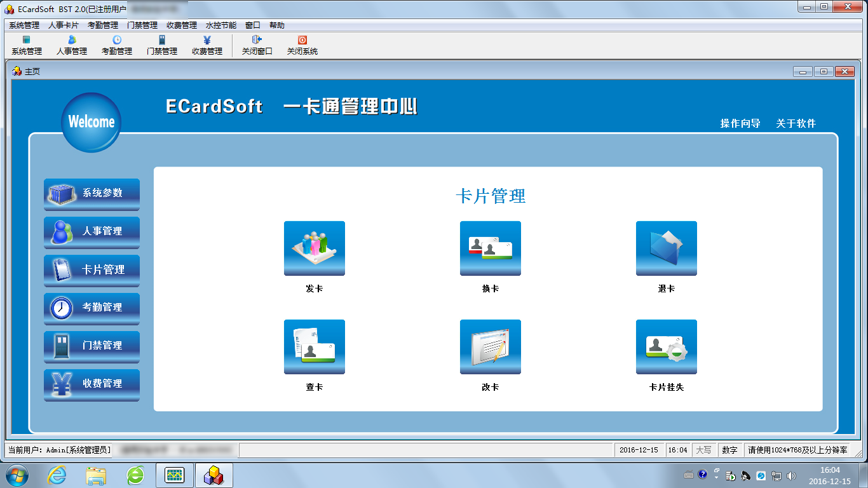Screen dimensions: 868x488
Task: Click the keyboard icon in the system tray
Action: click(x=689, y=475)
